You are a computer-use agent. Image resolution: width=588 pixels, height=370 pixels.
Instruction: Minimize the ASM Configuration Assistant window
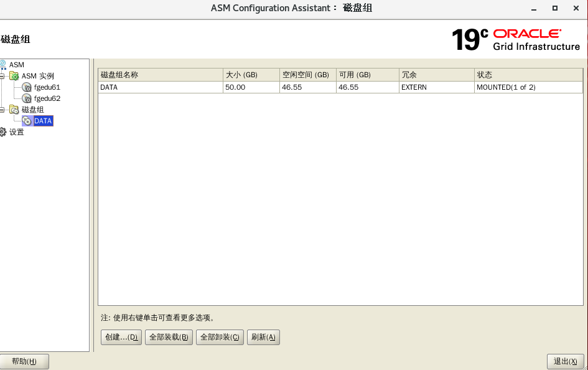click(x=534, y=9)
